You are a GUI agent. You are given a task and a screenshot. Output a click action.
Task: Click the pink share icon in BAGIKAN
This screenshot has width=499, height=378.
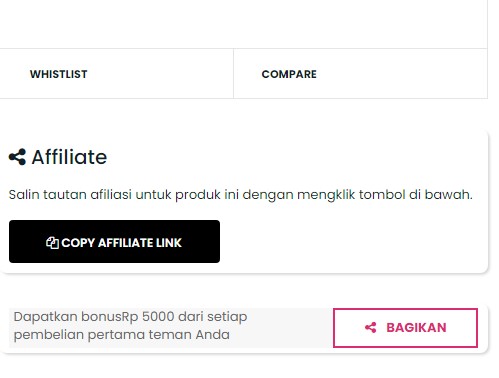[x=370, y=328]
